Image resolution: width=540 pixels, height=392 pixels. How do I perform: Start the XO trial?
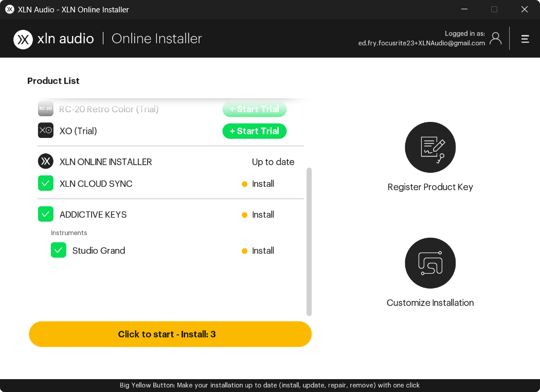pyautogui.click(x=254, y=131)
